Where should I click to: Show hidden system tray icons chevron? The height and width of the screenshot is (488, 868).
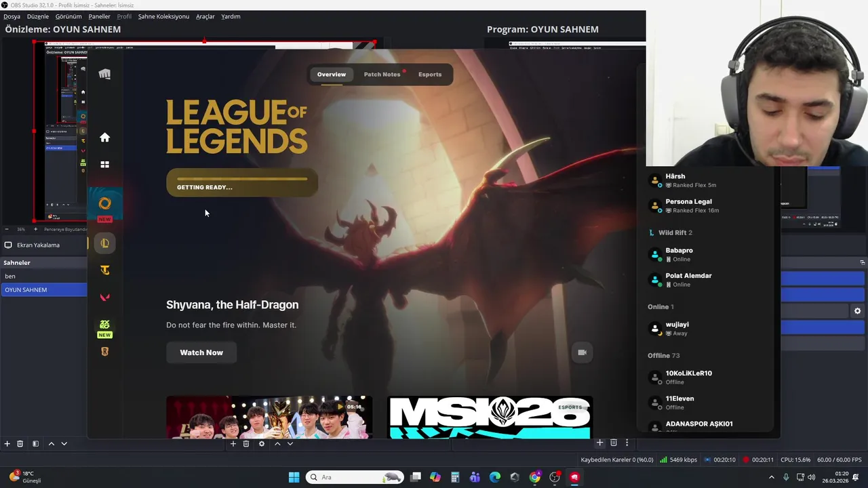[x=771, y=477]
